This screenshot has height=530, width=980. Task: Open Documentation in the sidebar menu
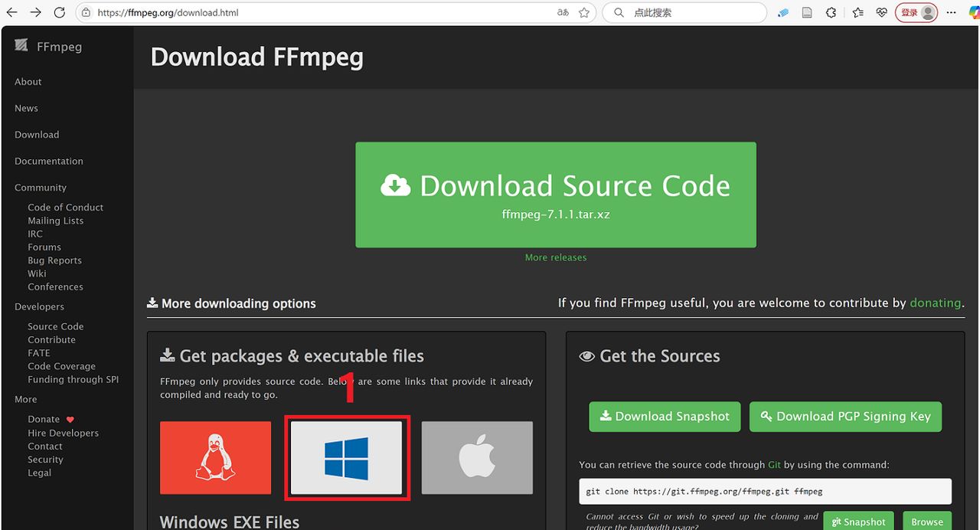coord(49,161)
